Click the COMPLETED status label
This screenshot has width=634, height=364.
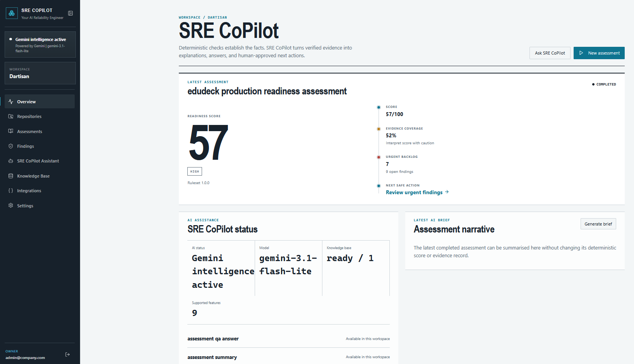pyautogui.click(x=604, y=84)
